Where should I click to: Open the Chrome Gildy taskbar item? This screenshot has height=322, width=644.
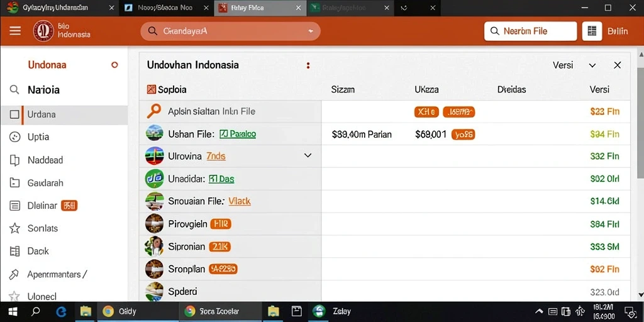138,312
